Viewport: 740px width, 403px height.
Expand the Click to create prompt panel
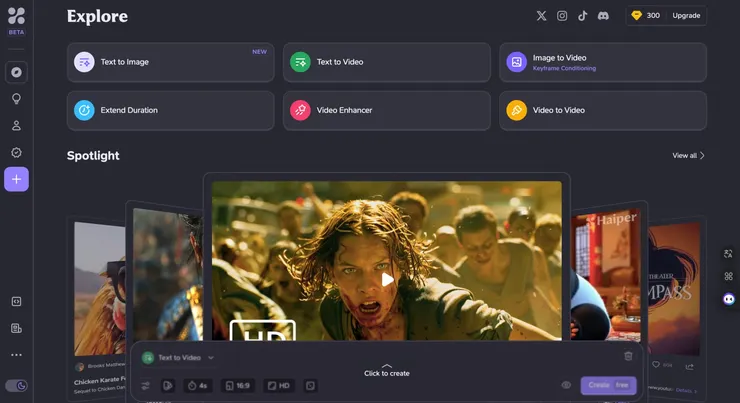coord(387,370)
